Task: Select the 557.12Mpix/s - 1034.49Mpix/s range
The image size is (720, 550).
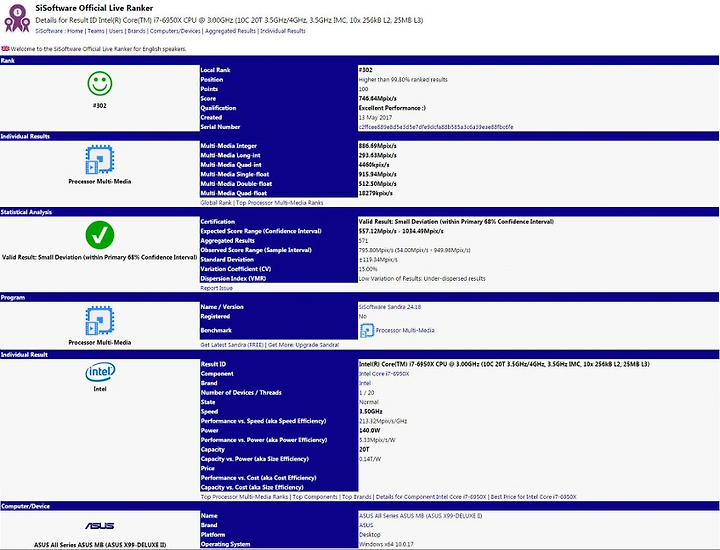Action: [x=401, y=231]
